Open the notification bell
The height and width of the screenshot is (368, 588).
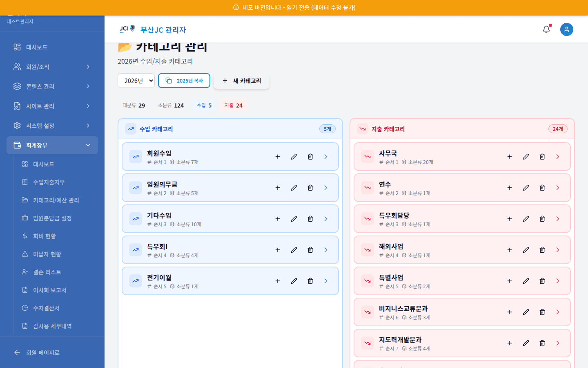[546, 29]
